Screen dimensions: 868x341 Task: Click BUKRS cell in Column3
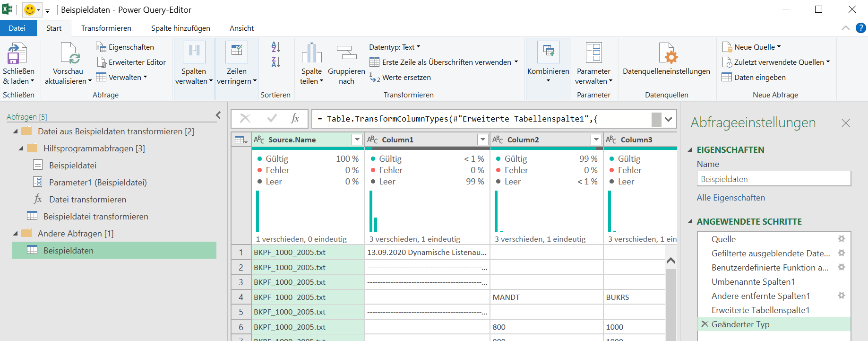(634, 297)
